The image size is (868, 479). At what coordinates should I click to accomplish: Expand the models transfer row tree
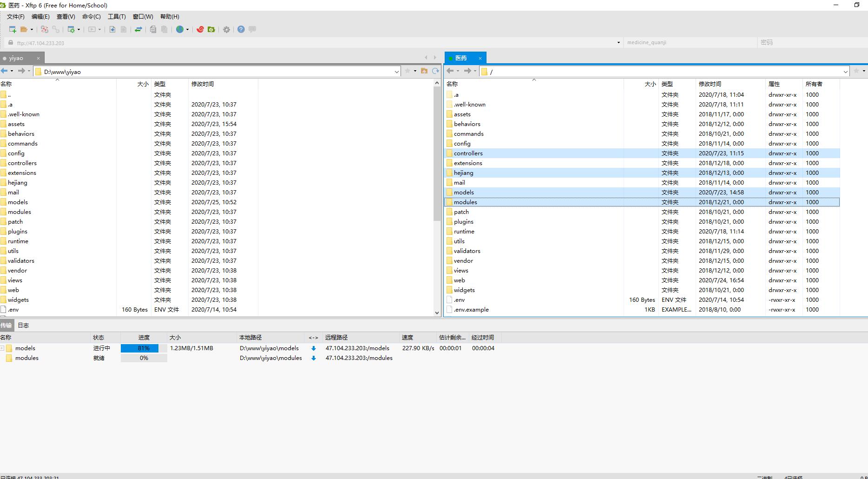[x=2, y=348]
